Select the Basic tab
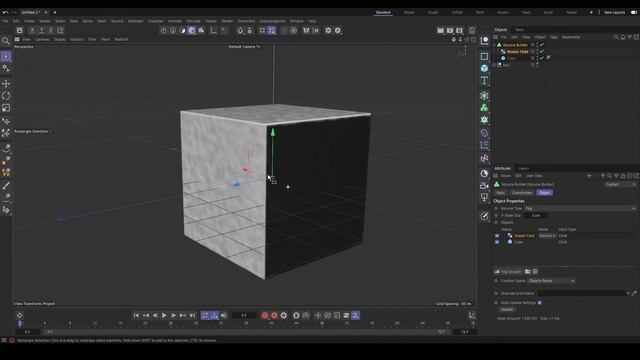 point(500,193)
